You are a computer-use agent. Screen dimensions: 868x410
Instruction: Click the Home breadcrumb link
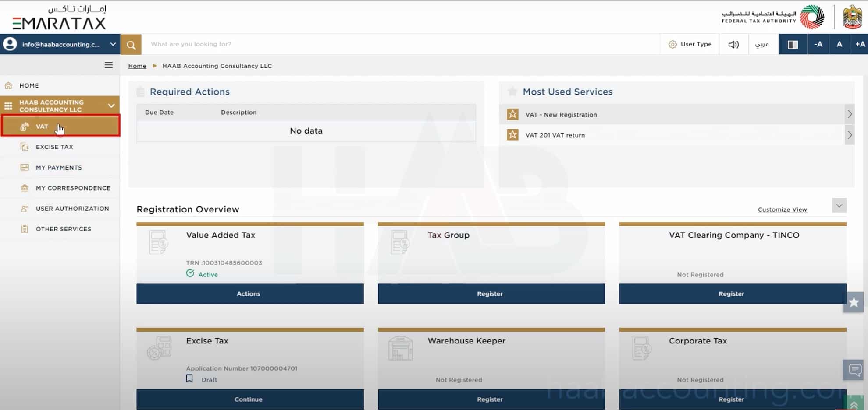137,66
